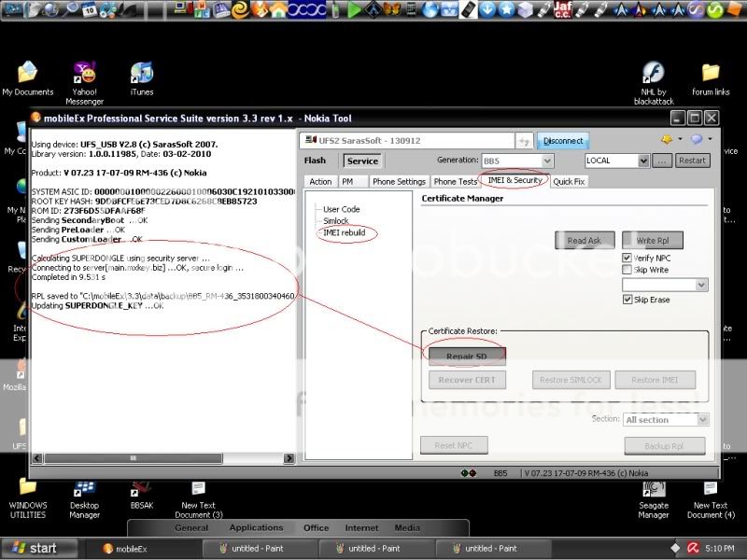Open My Documents desktop icon

(28, 78)
